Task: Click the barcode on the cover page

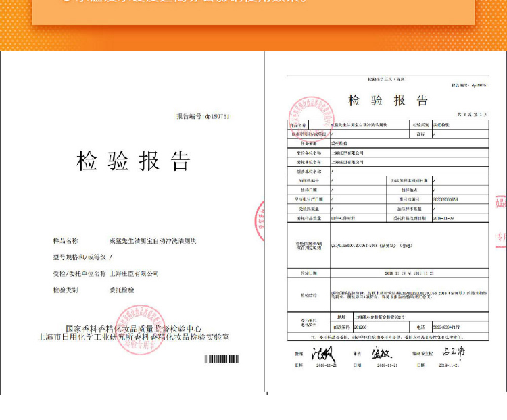Action: (x=221, y=359)
